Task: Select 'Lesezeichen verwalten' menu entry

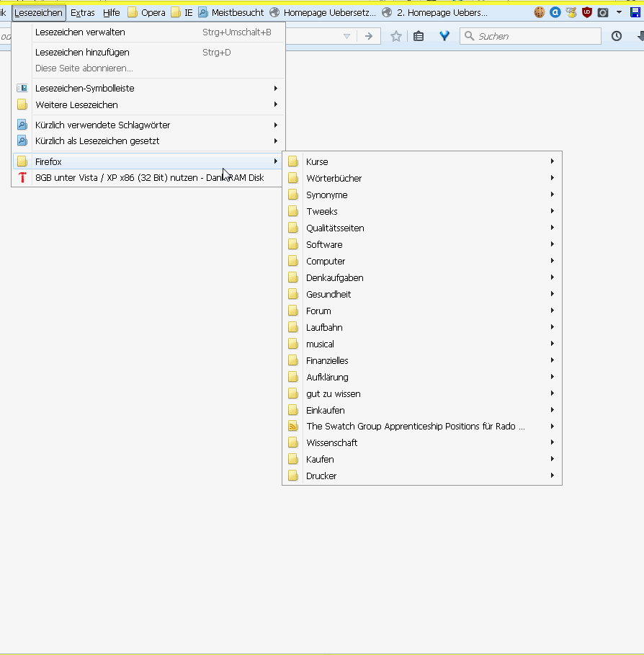Action: (148, 32)
